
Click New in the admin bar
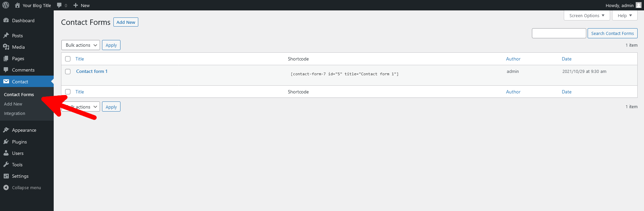[85, 5]
